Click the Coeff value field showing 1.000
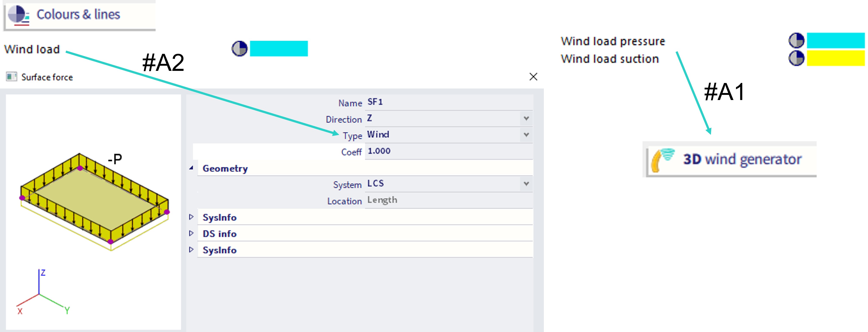The height and width of the screenshot is (332, 868). tap(438, 151)
